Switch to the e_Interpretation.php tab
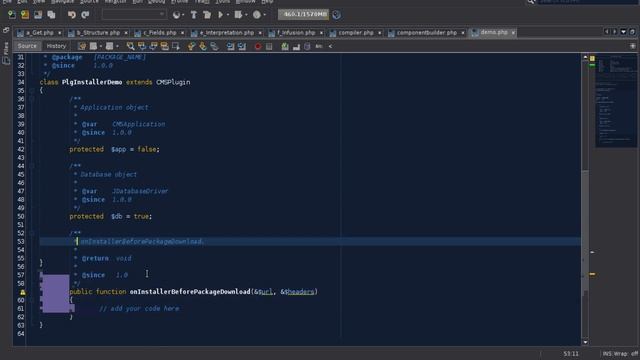This screenshot has height=360, width=640. (x=227, y=33)
